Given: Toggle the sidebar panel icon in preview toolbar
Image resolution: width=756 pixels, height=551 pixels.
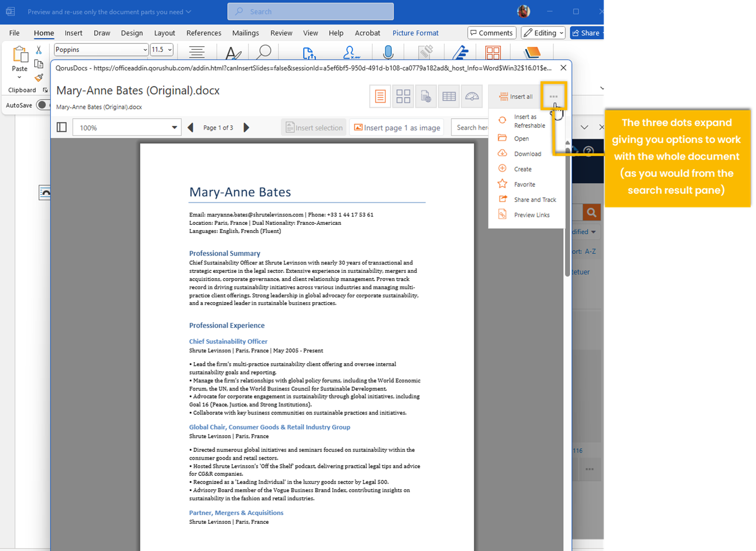Looking at the screenshot, I should [62, 127].
